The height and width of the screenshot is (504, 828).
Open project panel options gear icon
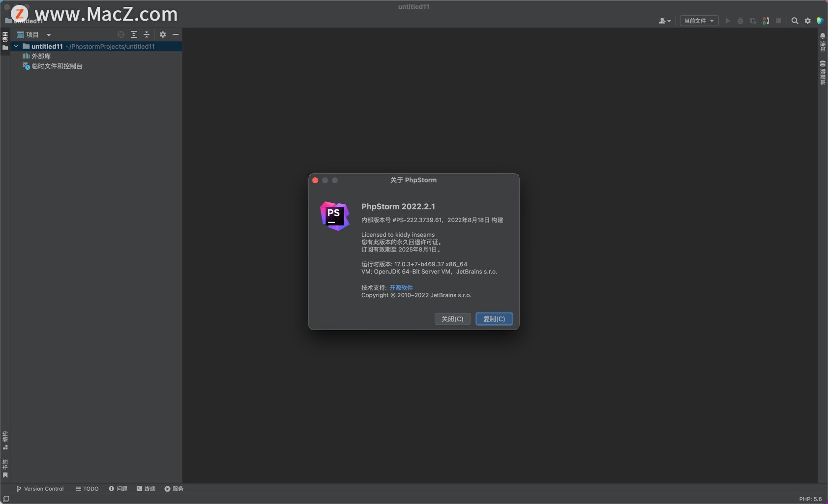163,35
